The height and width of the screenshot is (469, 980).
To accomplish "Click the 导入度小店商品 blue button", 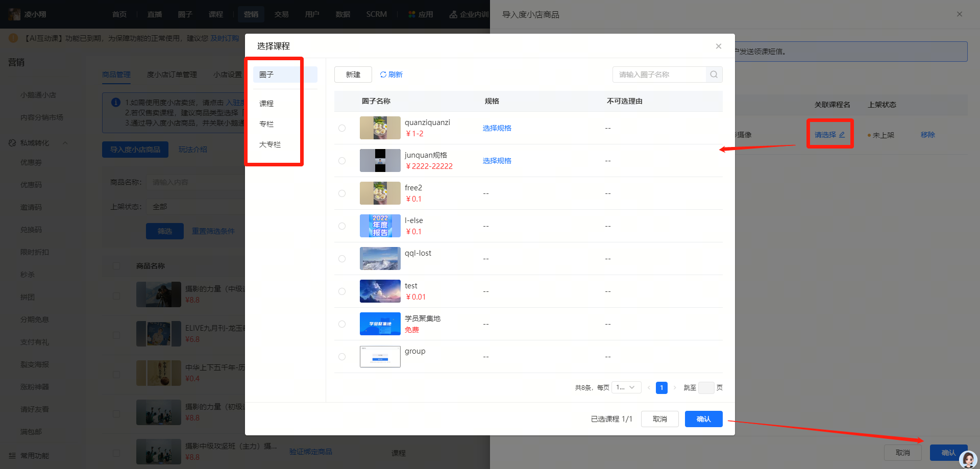I will click(135, 150).
